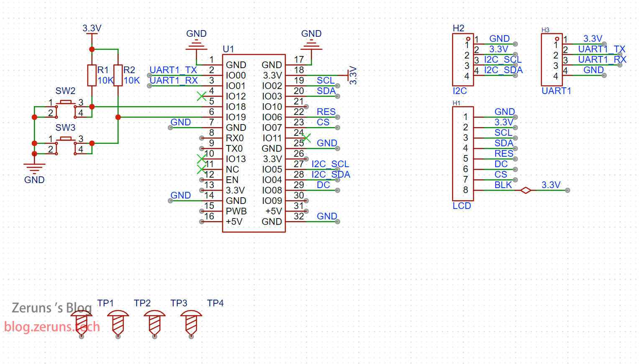The width and height of the screenshot is (639, 364).
Task: Select the H2 I2C header component
Action: tap(463, 60)
